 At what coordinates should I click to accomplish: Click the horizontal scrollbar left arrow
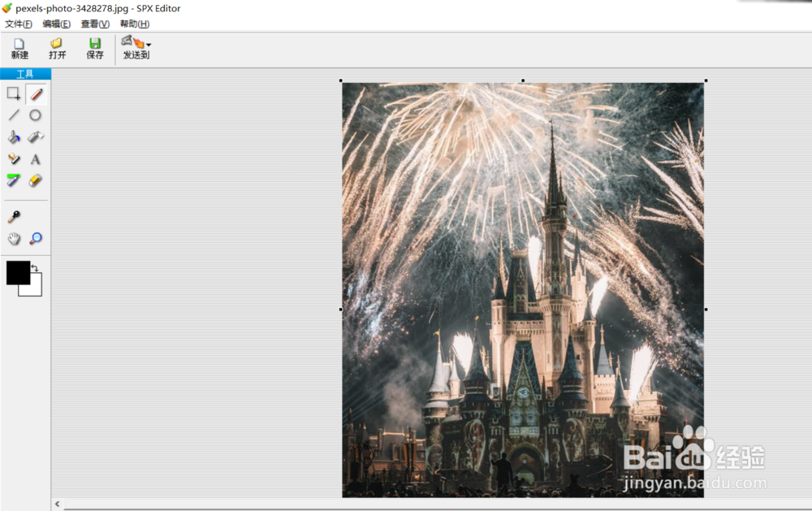58,504
